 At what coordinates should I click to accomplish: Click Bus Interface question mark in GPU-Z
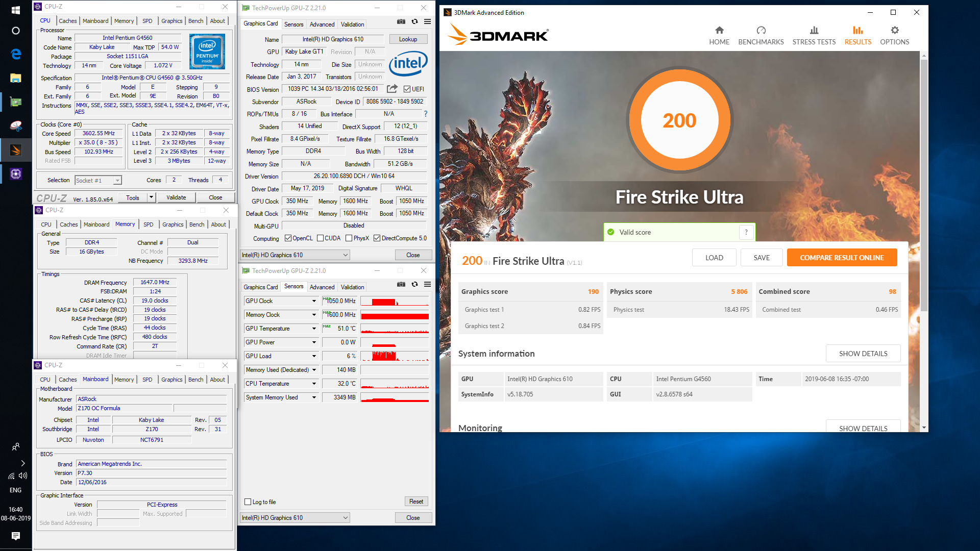pos(426,114)
